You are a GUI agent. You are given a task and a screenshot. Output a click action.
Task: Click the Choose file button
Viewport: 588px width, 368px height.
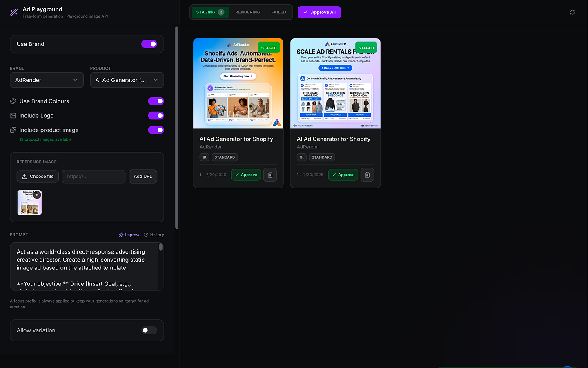point(38,177)
